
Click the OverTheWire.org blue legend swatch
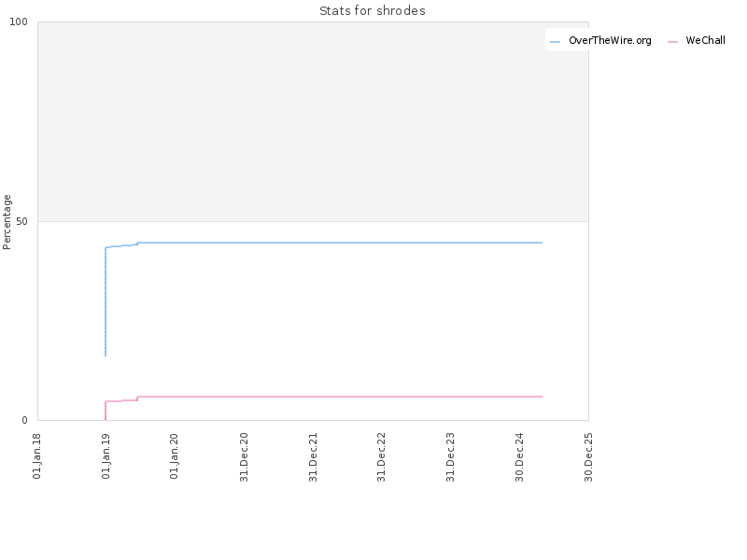click(555, 42)
